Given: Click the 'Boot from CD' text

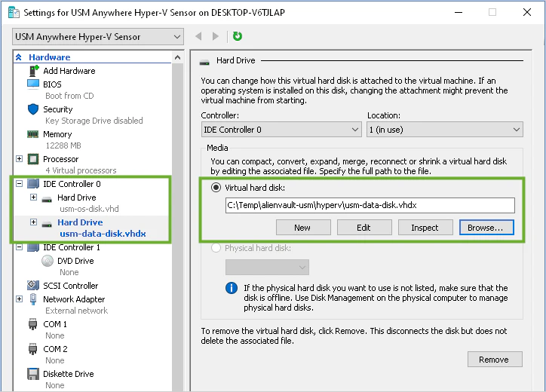Looking at the screenshot, I should [69, 96].
